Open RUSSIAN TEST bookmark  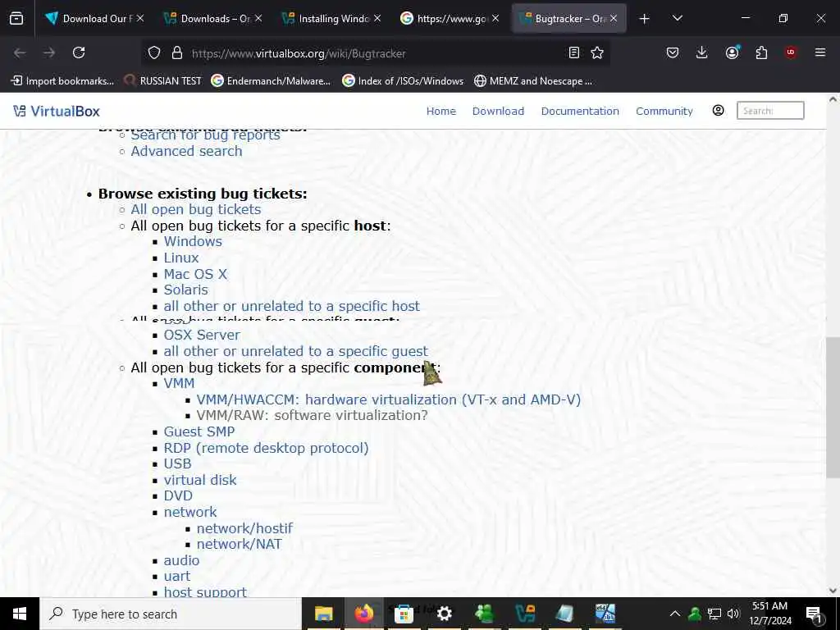pyautogui.click(x=162, y=81)
